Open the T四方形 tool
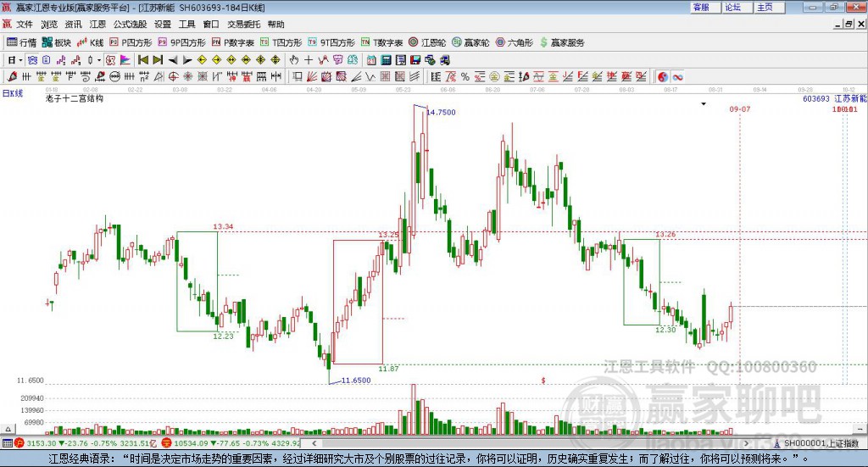868x467 pixels. pos(281,42)
